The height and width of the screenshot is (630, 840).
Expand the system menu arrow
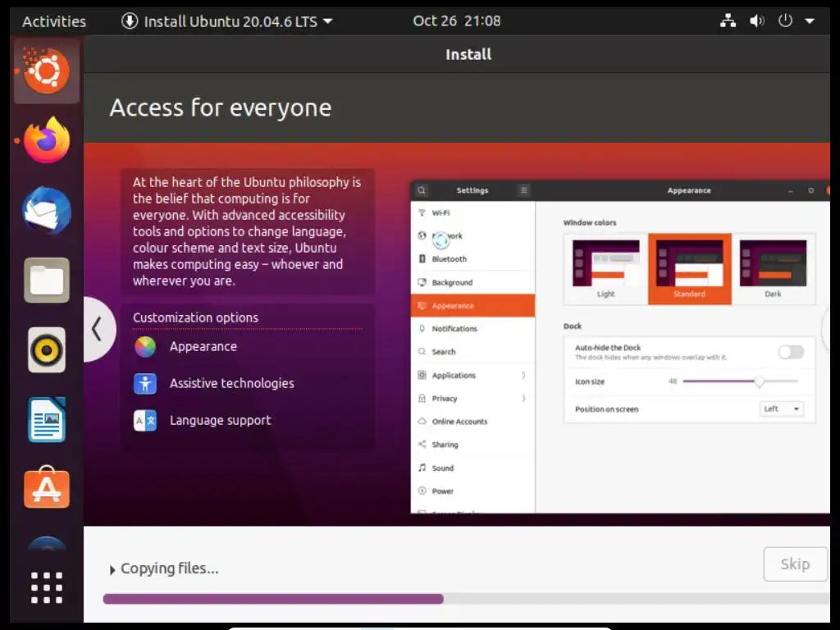[810, 21]
